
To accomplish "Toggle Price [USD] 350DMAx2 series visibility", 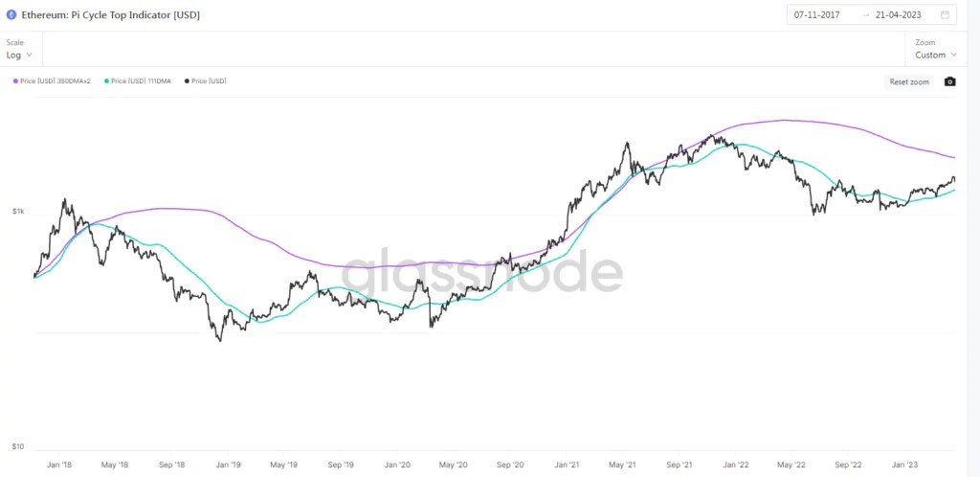I will click(52, 81).
